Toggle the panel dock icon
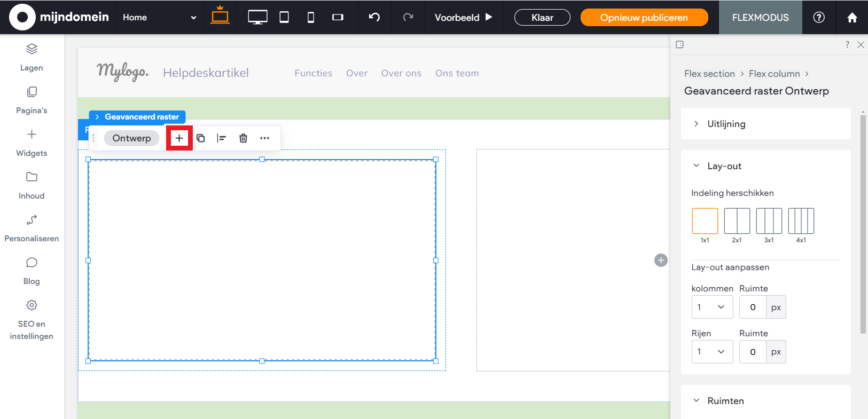Image resolution: width=868 pixels, height=419 pixels. [679, 44]
